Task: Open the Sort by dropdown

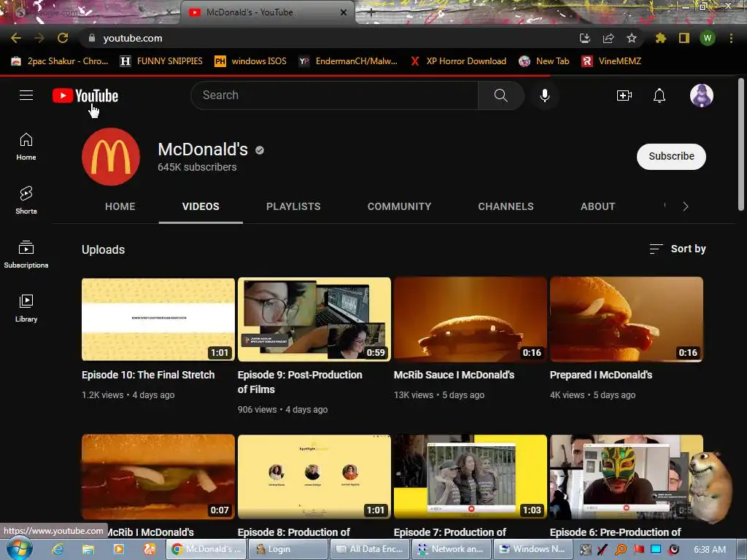Action: point(678,249)
